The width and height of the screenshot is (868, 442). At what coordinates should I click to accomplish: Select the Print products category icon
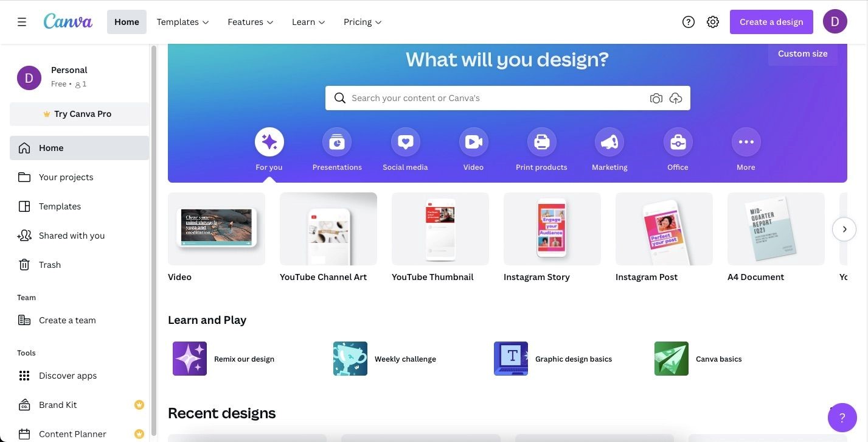click(x=542, y=142)
